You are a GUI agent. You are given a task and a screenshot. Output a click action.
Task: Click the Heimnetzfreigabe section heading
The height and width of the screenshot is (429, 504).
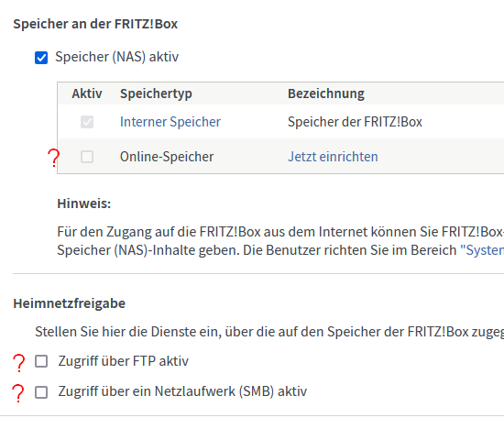pyautogui.click(x=69, y=303)
